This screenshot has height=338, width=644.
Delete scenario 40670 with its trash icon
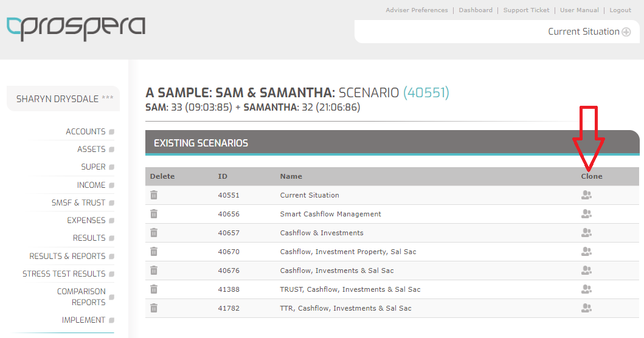point(154,252)
